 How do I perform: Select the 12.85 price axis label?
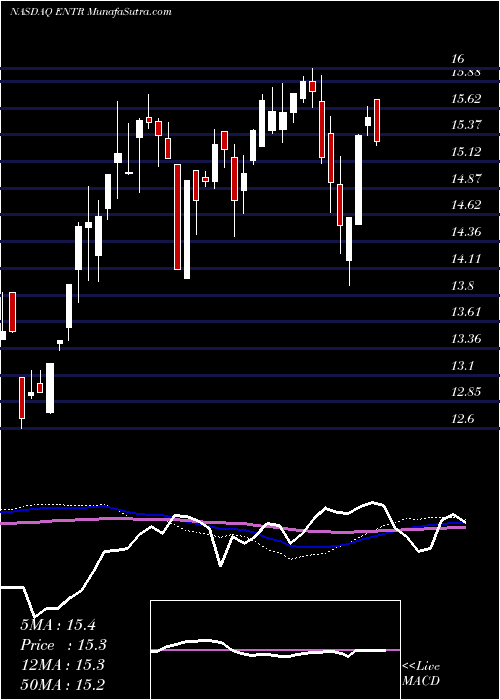[x=466, y=392]
